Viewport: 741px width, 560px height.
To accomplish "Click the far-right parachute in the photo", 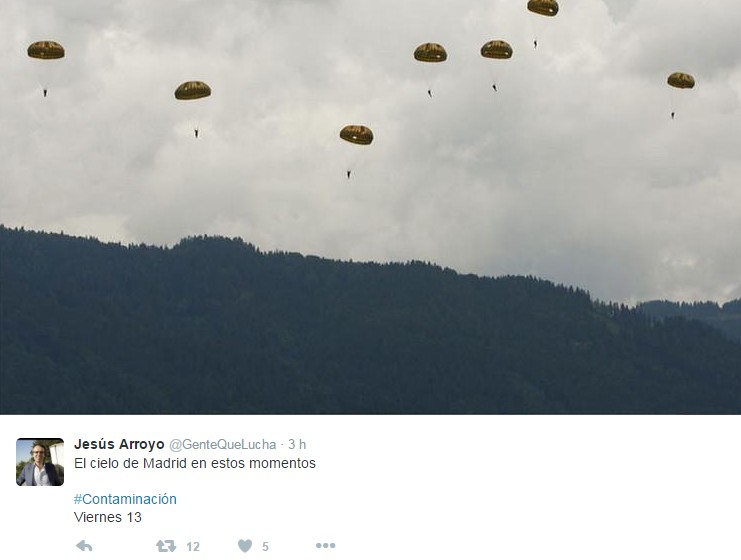I will pyautogui.click(x=681, y=80).
